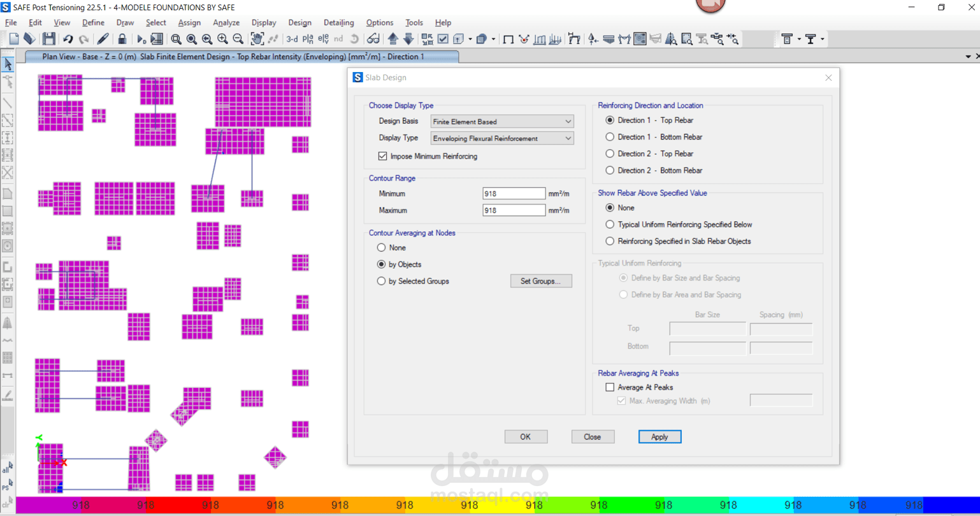Screen dimensions: 980x516
Task: Select None under Show Rebar Above Specified Value
Action: pos(620,208)
